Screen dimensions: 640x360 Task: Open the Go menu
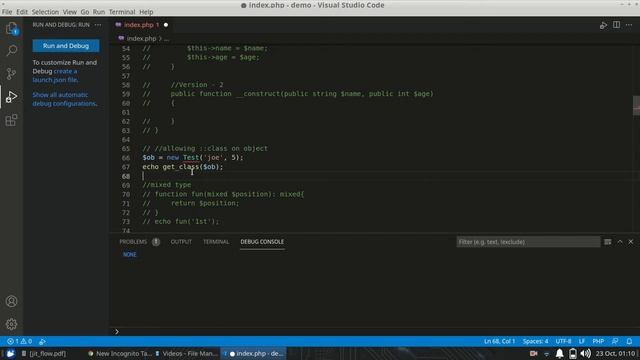[x=84, y=12]
